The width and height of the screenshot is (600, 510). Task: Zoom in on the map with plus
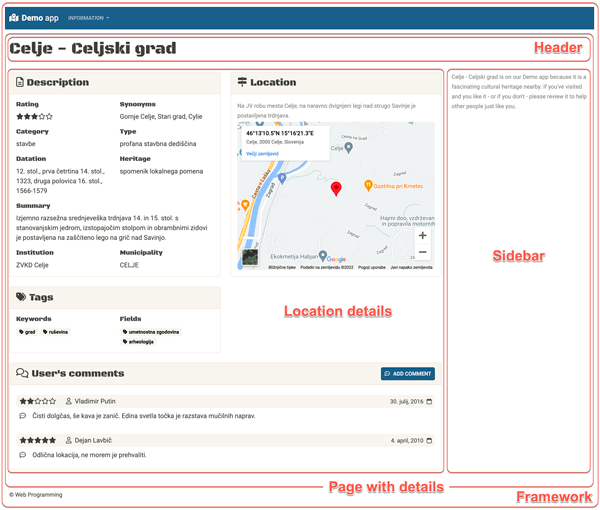point(422,235)
